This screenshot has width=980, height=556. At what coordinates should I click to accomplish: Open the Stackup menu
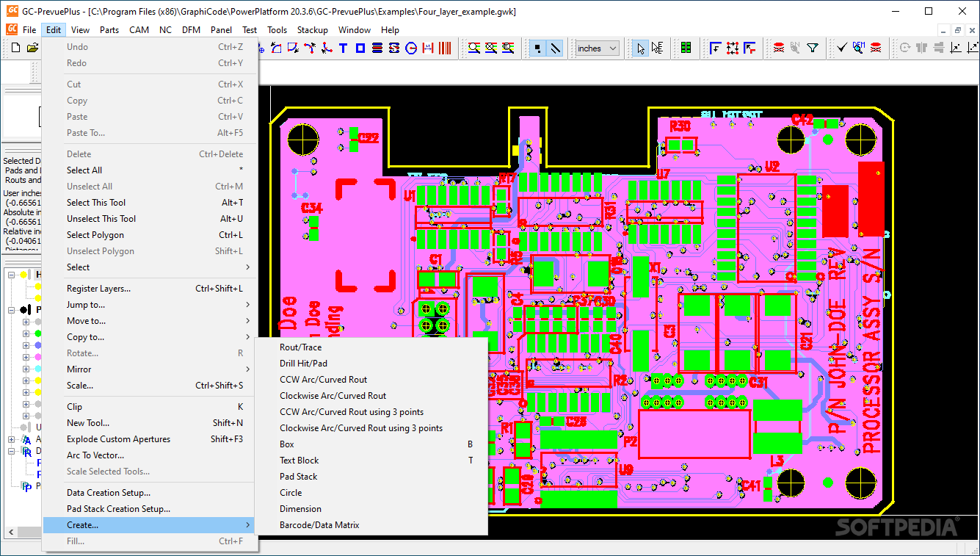[312, 30]
